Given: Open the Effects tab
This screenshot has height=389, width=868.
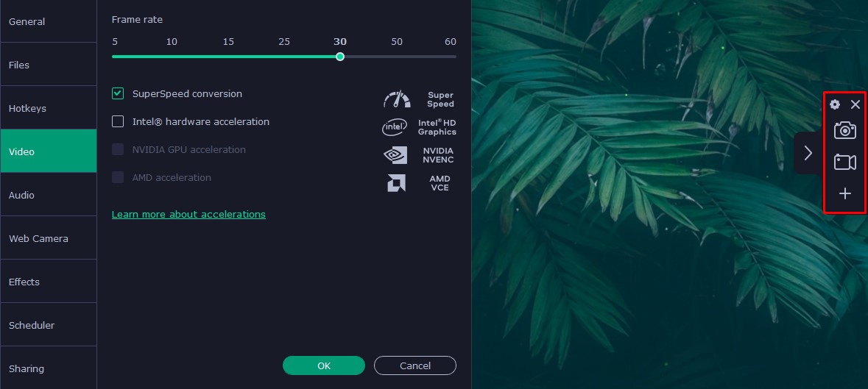Looking at the screenshot, I should click(x=49, y=282).
